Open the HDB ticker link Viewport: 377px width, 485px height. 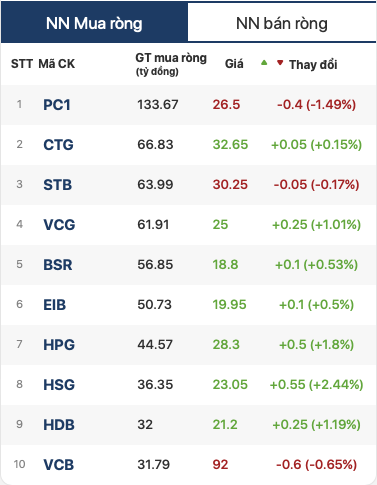[x=59, y=425]
